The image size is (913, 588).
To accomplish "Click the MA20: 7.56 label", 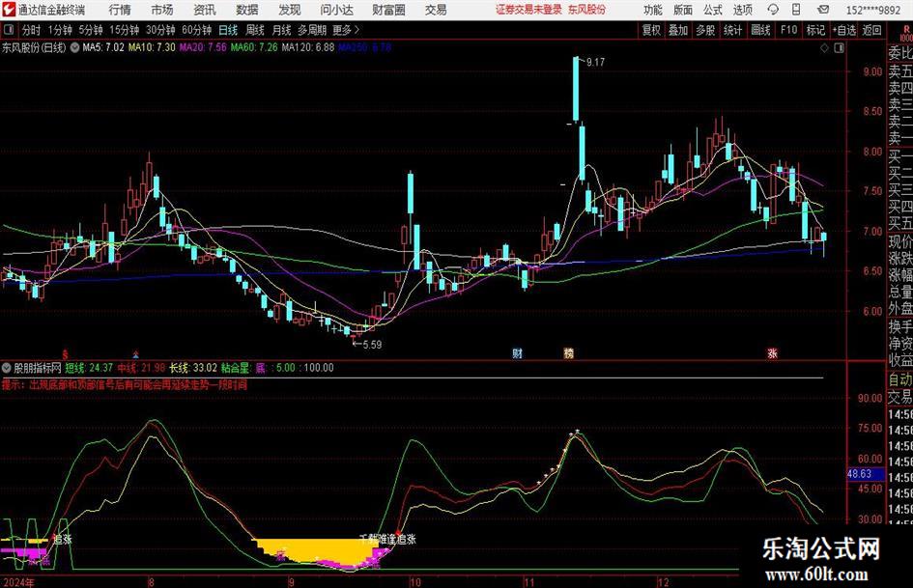I will (203, 47).
